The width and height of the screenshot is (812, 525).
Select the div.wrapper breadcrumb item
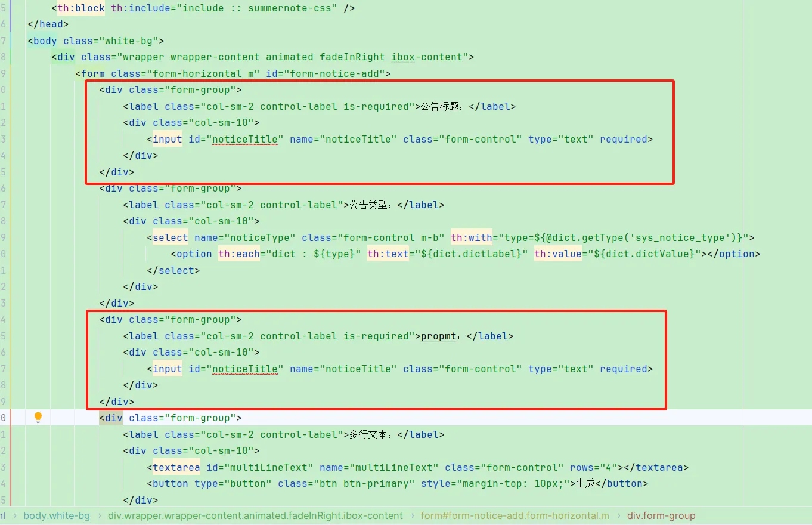(x=255, y=515)
